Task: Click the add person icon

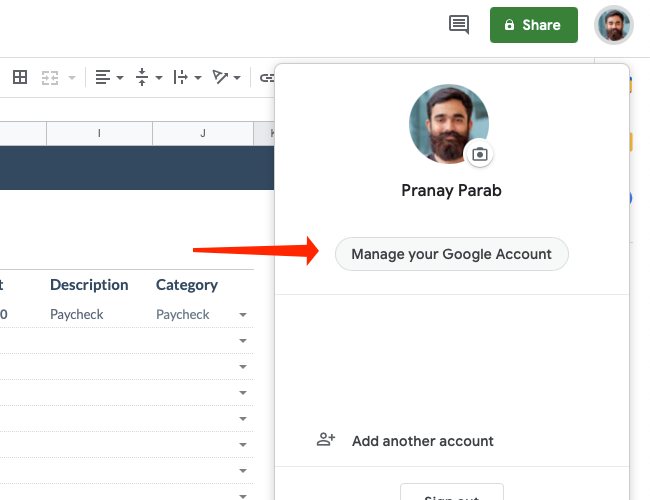Action: (326, 440)
